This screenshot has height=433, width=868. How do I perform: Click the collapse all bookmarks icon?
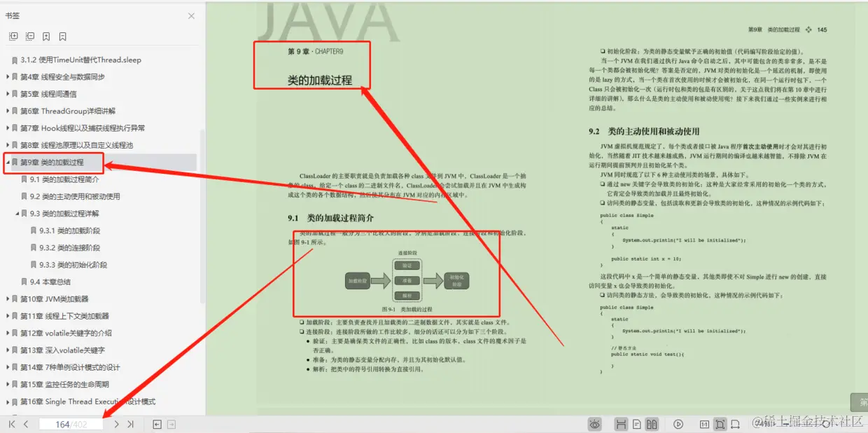tap(30, 36)
